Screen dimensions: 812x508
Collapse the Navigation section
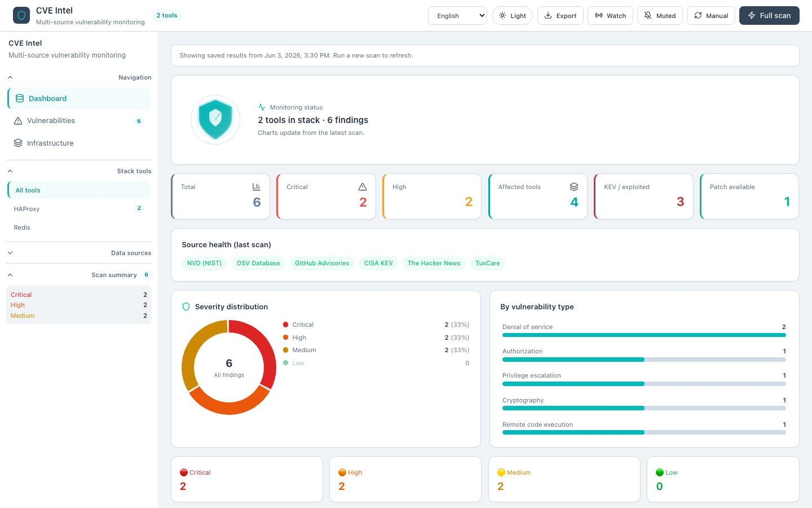(79, 77)
